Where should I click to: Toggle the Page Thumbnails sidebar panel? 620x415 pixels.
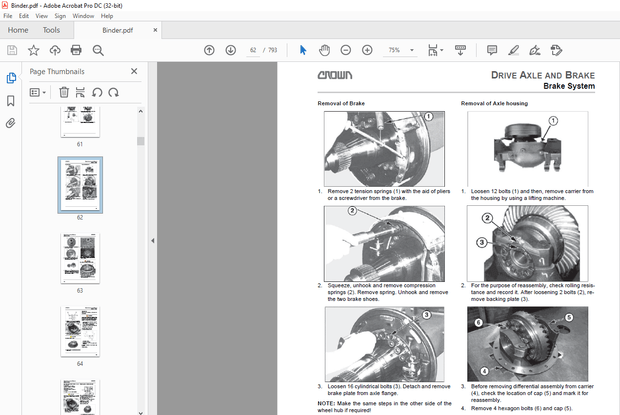[11, 78]
